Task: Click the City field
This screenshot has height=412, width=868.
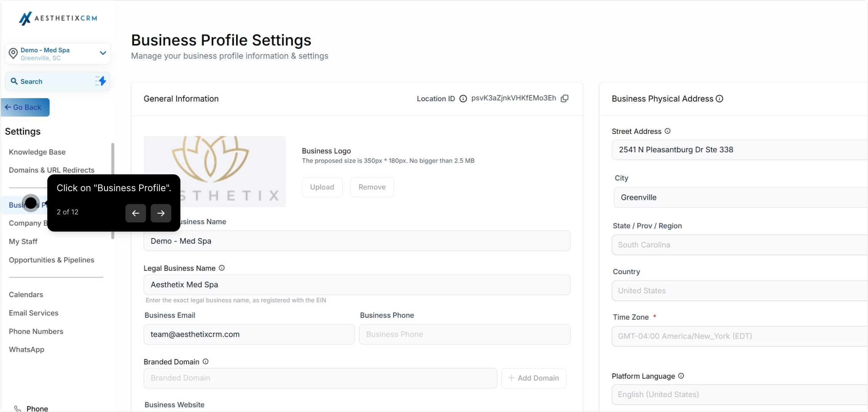Action: (741, 197)
